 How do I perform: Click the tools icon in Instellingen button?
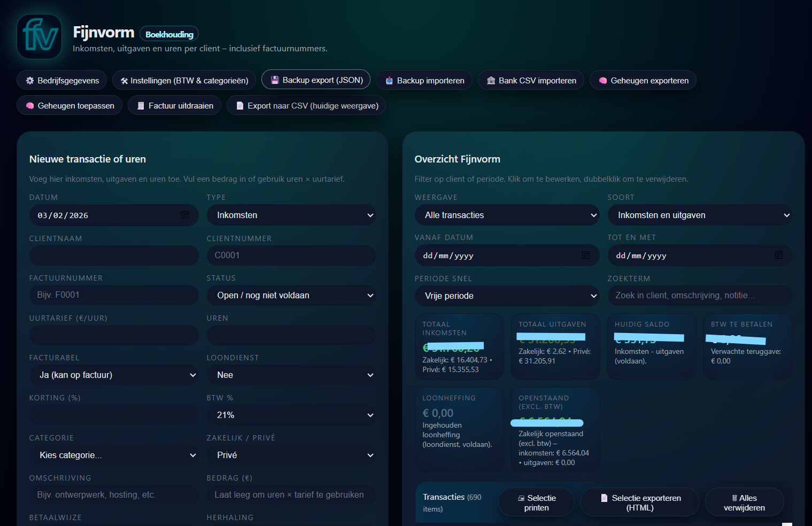[x=124, y=81]
